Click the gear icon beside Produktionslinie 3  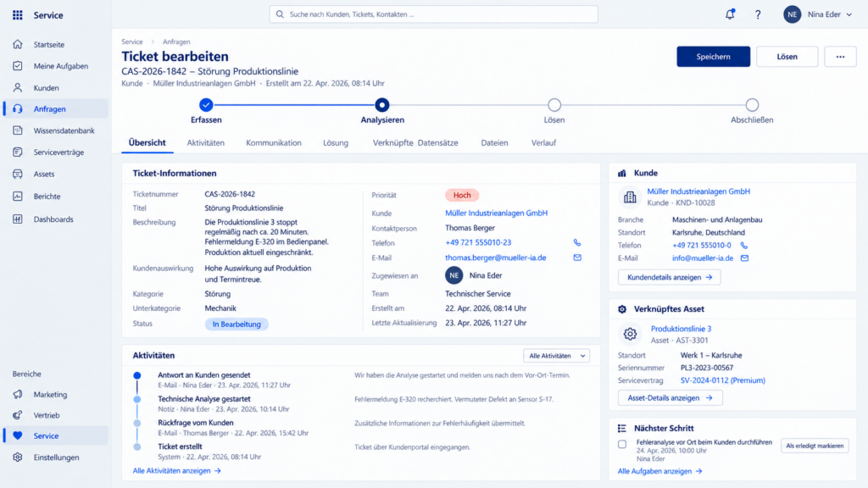(x=630, y=334)
